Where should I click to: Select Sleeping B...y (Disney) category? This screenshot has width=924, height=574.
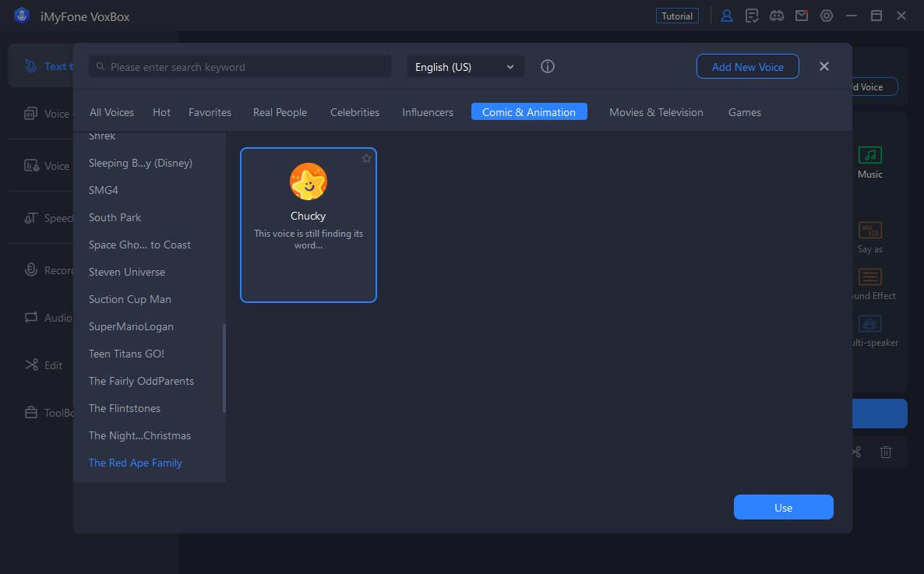tap(140, 163)
